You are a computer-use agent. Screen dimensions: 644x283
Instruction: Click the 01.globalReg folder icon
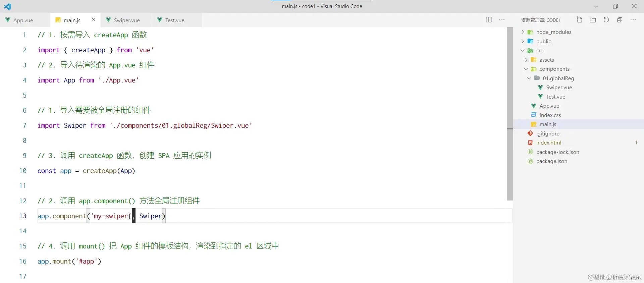(x=537, y=78)
